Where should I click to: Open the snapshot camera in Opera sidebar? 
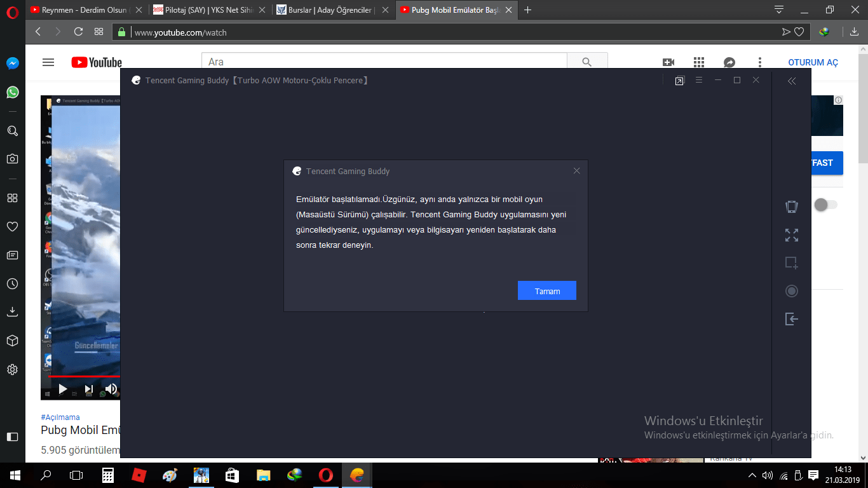[x=12, y=159]
